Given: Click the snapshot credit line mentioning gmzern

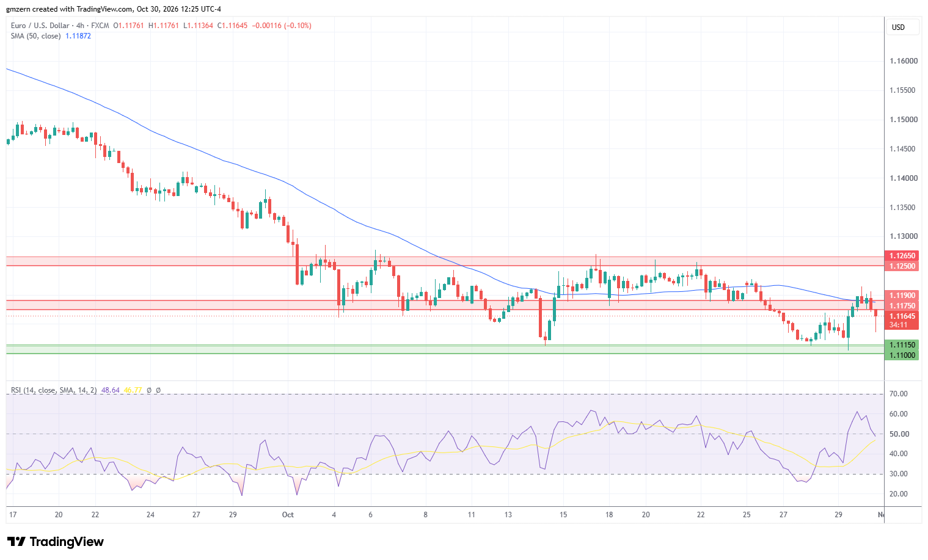Looking at the screenshot, I should point(114,9).
